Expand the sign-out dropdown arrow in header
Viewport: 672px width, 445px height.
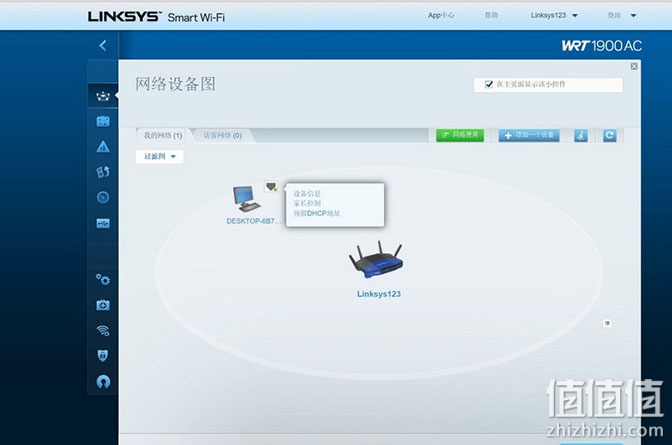[x=633, y=15]
